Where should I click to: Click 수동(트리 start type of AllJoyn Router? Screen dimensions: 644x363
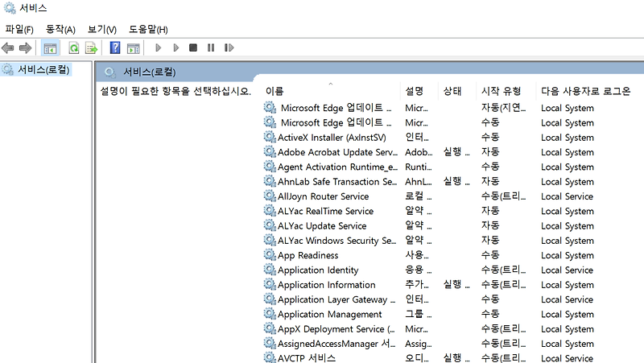pyautogui.click(x=503, y=196)
